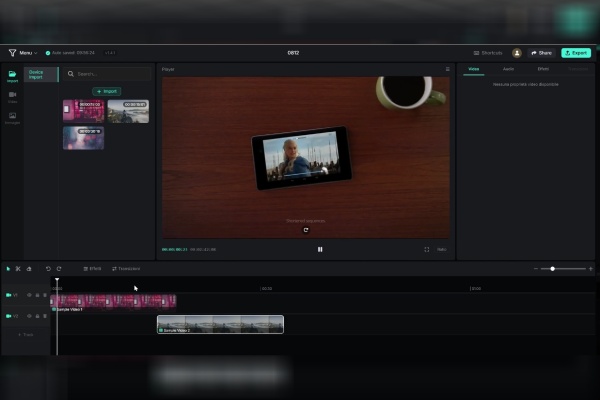Viewport: 600px width, 400px height.
Task: Select the Video sidebar icon
Action: 12,97
